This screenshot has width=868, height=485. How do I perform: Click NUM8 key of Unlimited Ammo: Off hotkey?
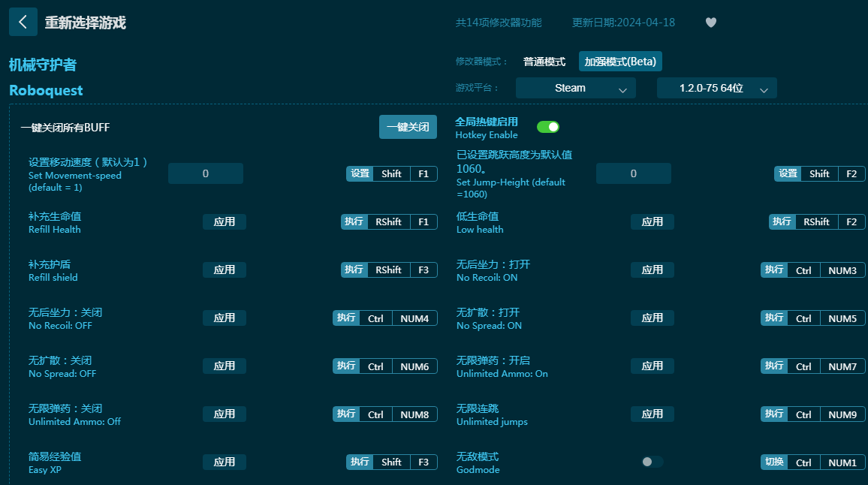(x=414, y=414)
